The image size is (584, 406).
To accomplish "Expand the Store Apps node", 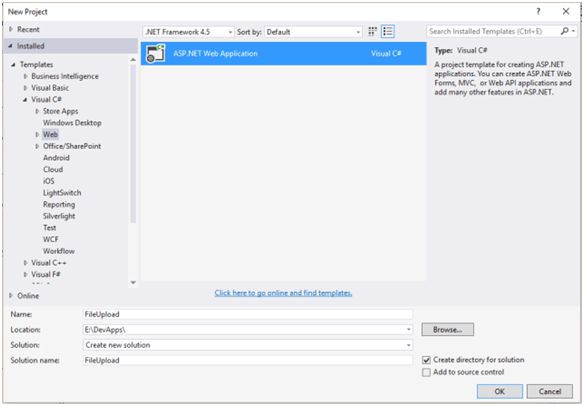I will tap(37, 111).
